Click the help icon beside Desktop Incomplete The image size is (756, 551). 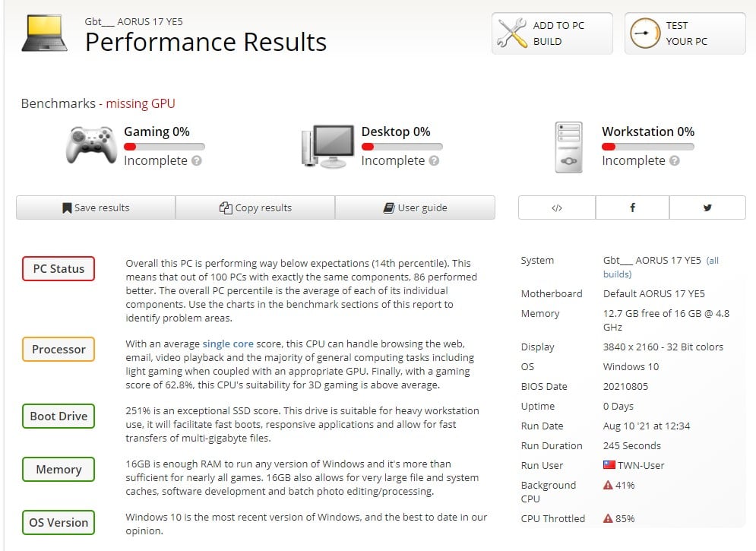(x=434, y=161)
